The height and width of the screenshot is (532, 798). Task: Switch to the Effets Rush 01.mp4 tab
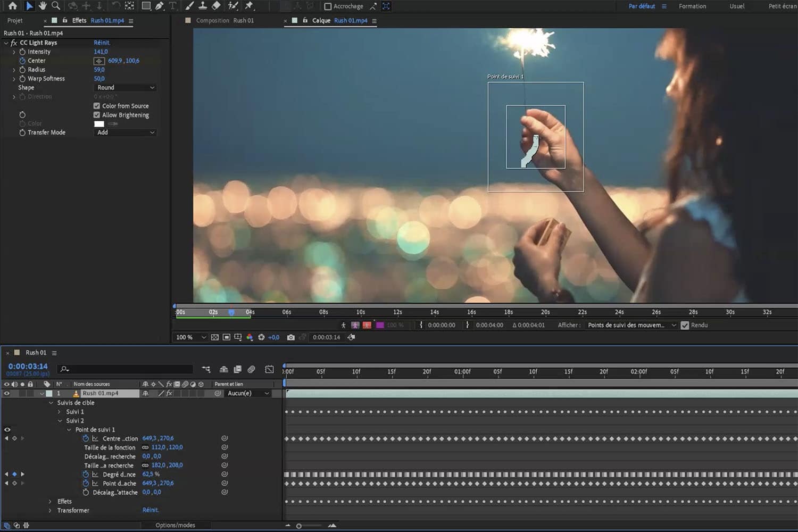pyautogui.click(x=98, y=21)
